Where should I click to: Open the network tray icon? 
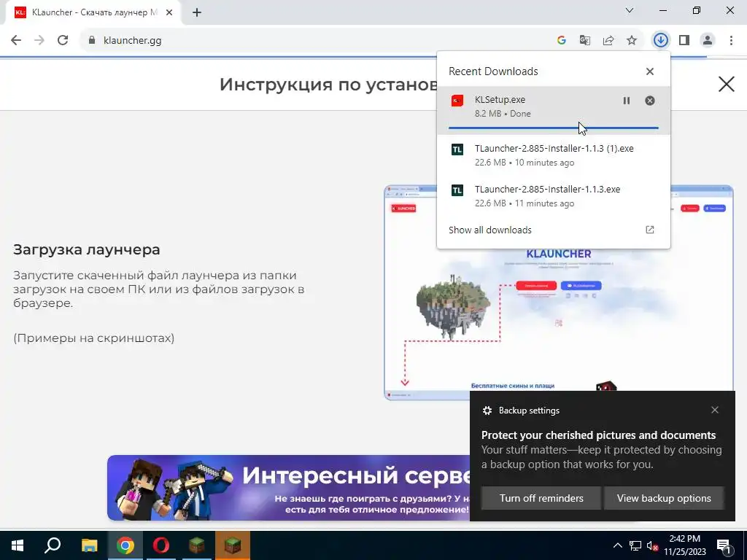tap(635, 545)
